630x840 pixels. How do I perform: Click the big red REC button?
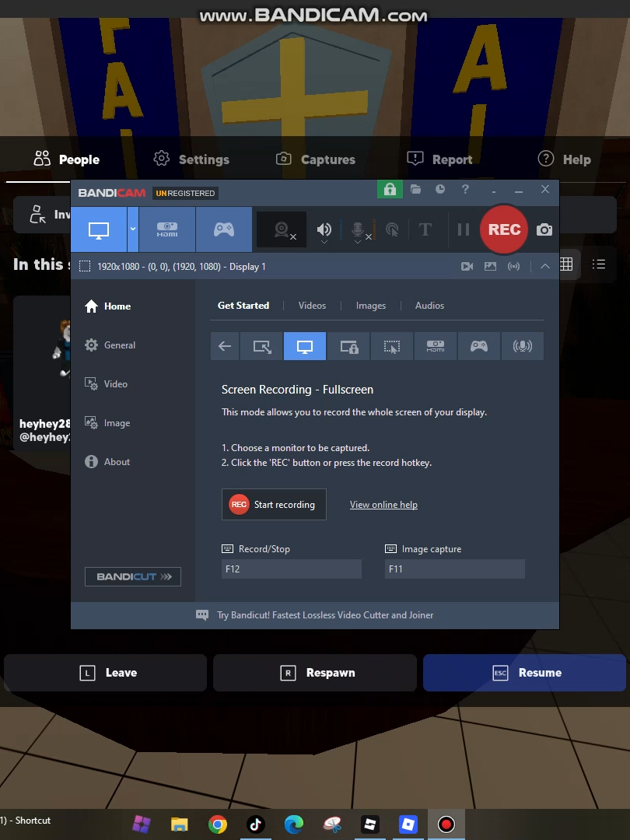click(504, 229)
